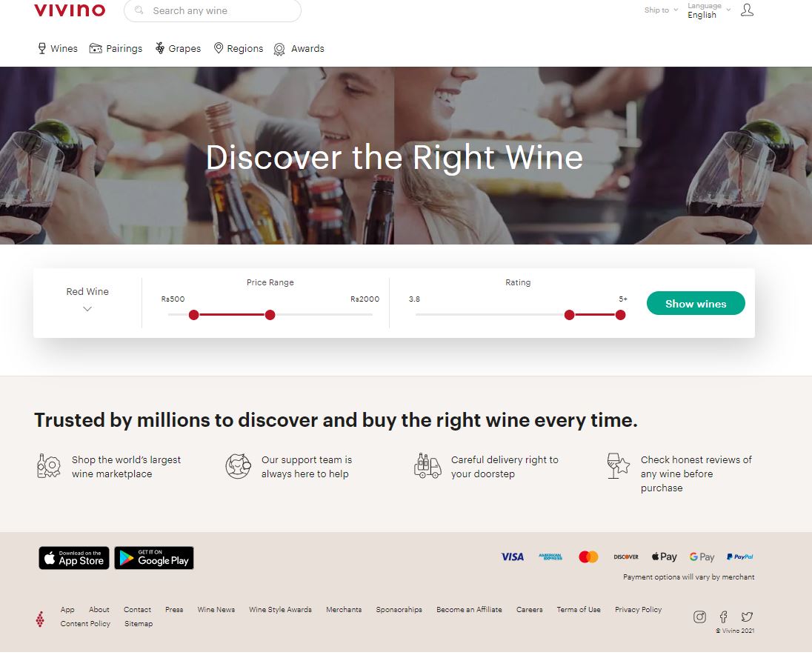Click the Pairings plate icon

pyautogui.click(x=94, y=47)
